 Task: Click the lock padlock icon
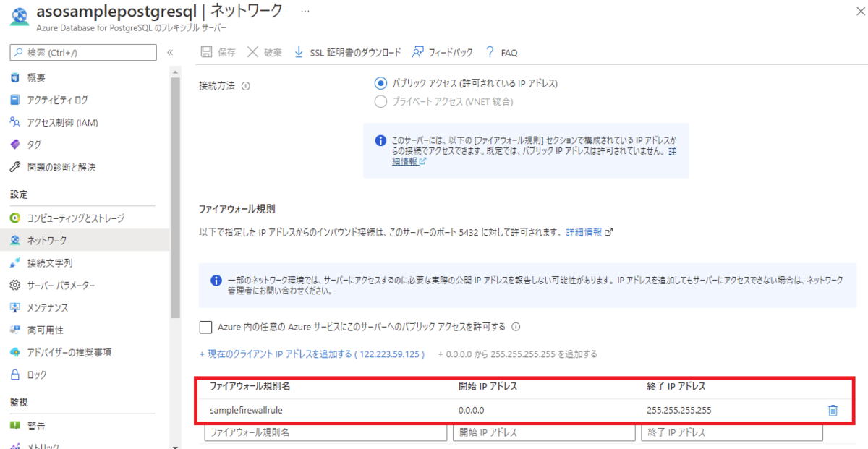[15, 375]
